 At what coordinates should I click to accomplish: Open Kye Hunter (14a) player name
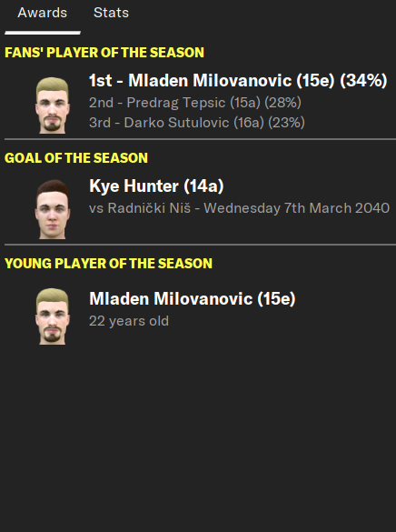coord(156,186)
